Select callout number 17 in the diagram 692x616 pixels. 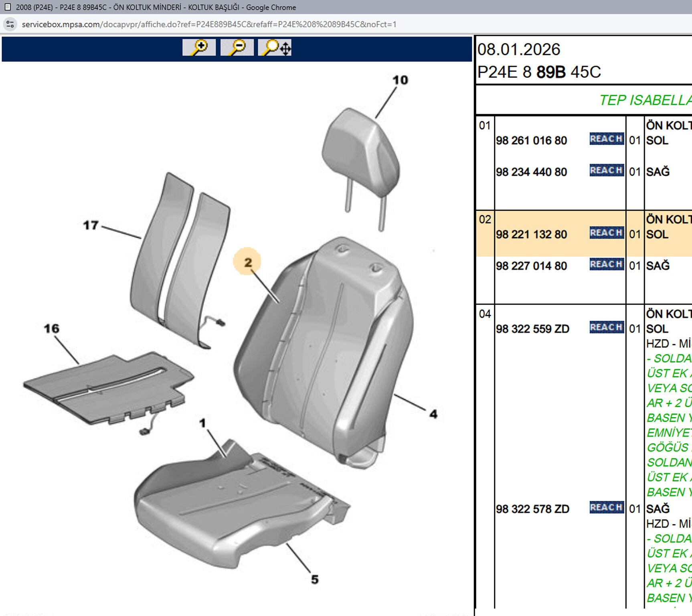click(x=91, y=225)
